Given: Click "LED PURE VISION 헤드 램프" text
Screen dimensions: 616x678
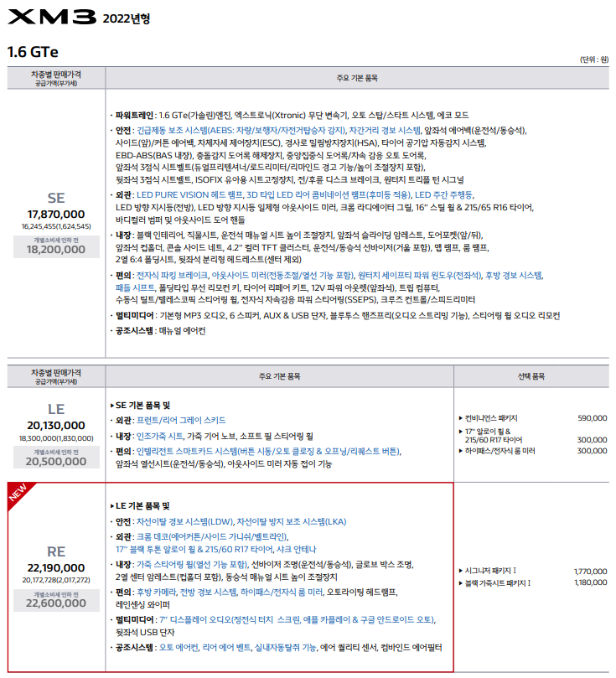Looking at the screenshot, I should pyautogui.click(x=189, y=195).
